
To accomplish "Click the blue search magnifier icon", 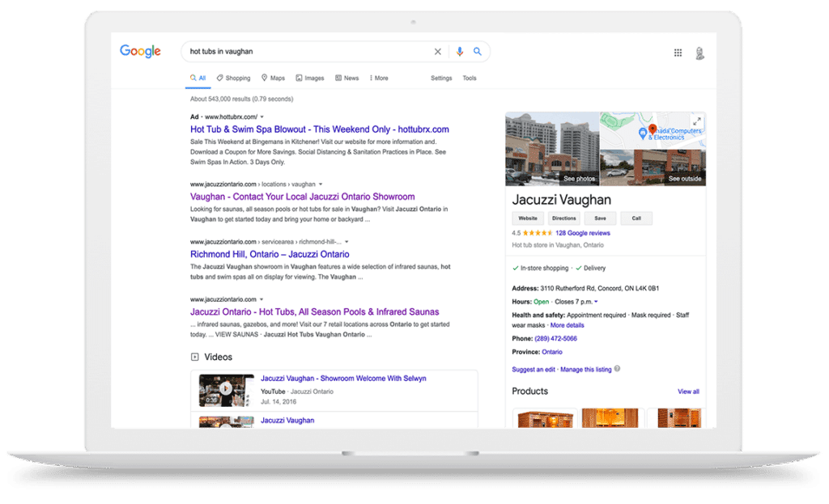I will pos(478,52).
